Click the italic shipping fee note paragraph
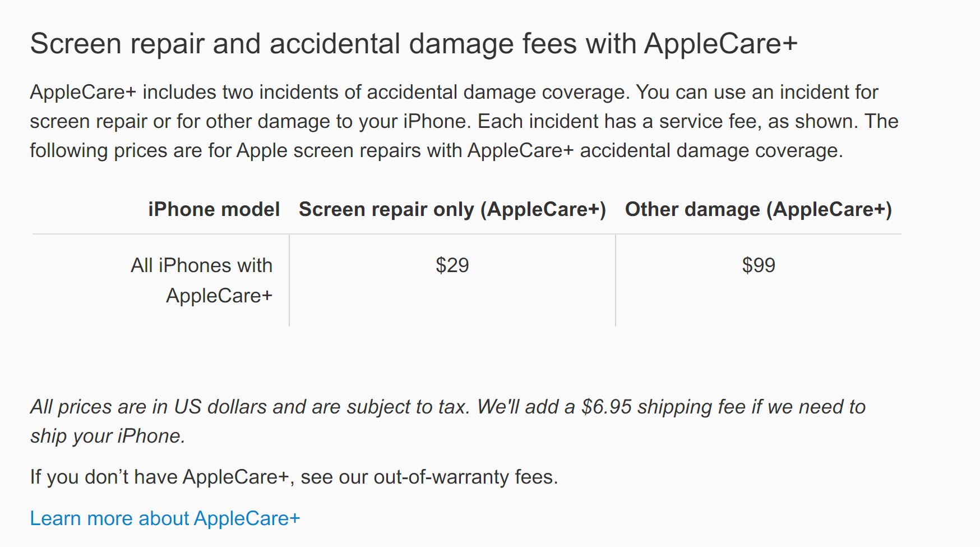980x547 pixels. [448, 421]
